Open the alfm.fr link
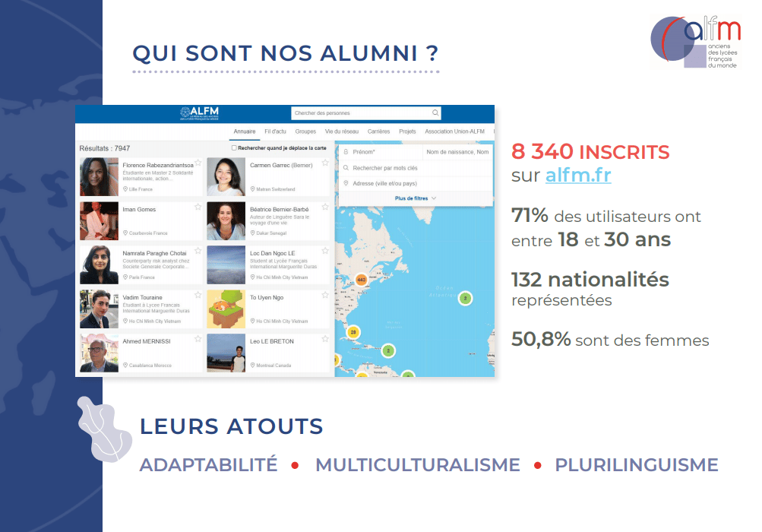Image resolution: width=762 pixels, height=532 pixels. pyautogui.click(x=577, y=176)
